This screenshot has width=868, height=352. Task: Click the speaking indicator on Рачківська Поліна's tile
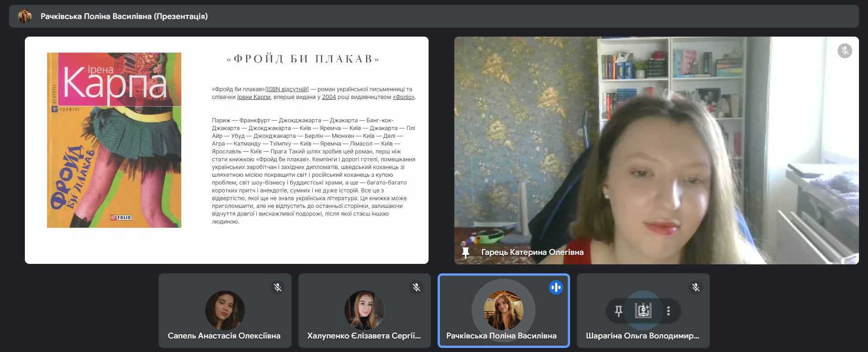pyautogui.click(x=556, y=287)
